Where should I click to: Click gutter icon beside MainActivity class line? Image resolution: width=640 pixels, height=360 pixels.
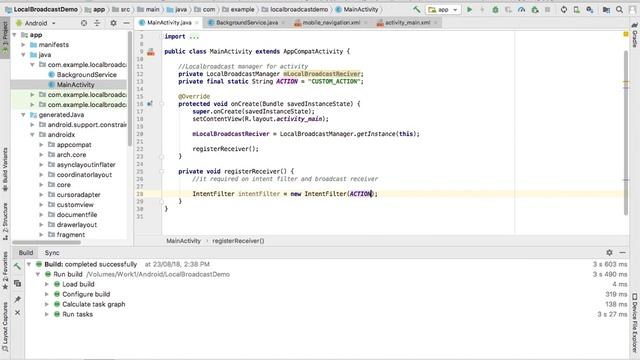coord(151,52)
